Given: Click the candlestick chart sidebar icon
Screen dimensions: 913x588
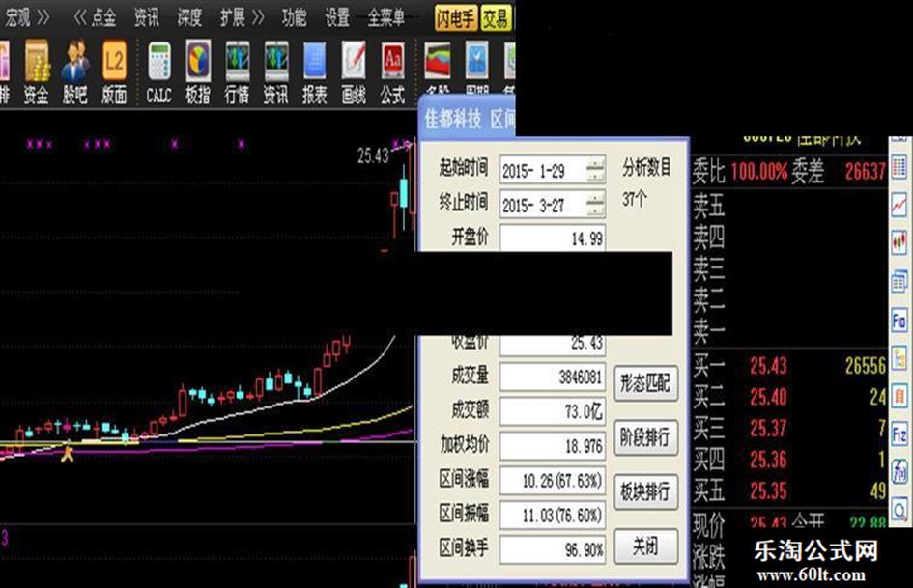Looking at the screenshot, I should coord(899,242).
